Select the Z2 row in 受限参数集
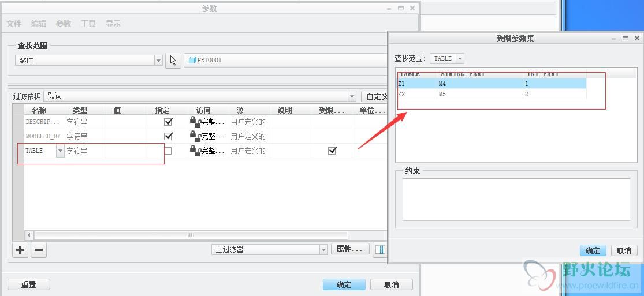Viewport: 644px width, 296px height. pyautogui.click(x=492, y=94)
